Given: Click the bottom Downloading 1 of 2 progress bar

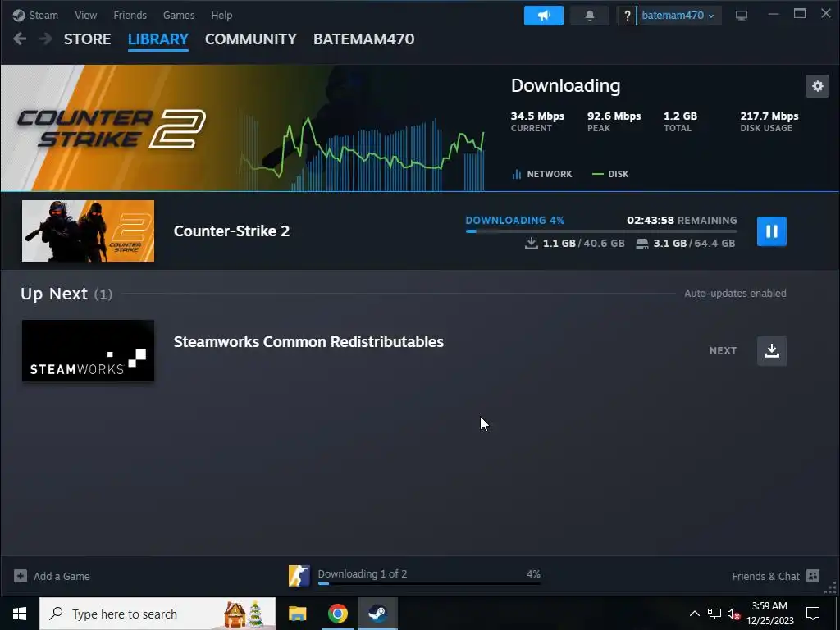Looking at the screenshot, I should (429, 583).
